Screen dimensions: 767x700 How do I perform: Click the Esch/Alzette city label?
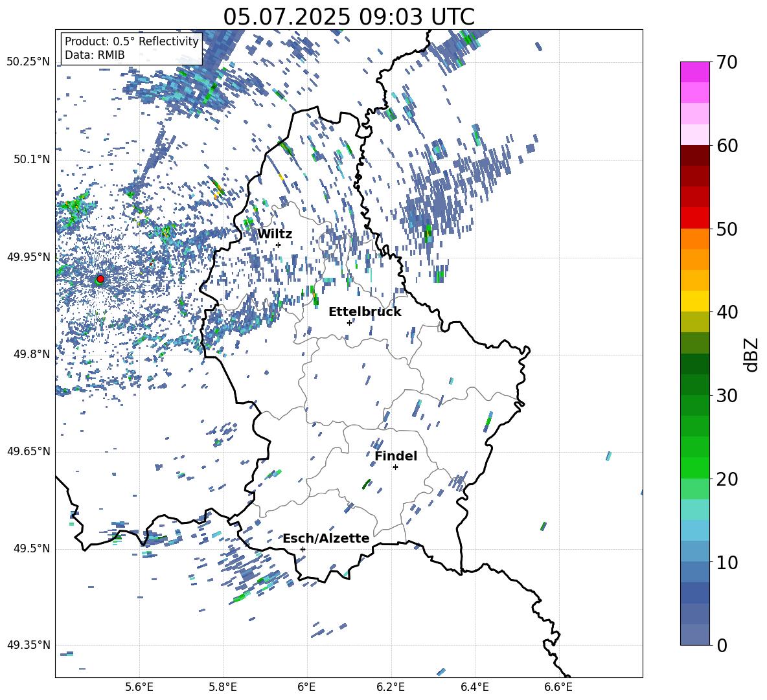point(326,538)
